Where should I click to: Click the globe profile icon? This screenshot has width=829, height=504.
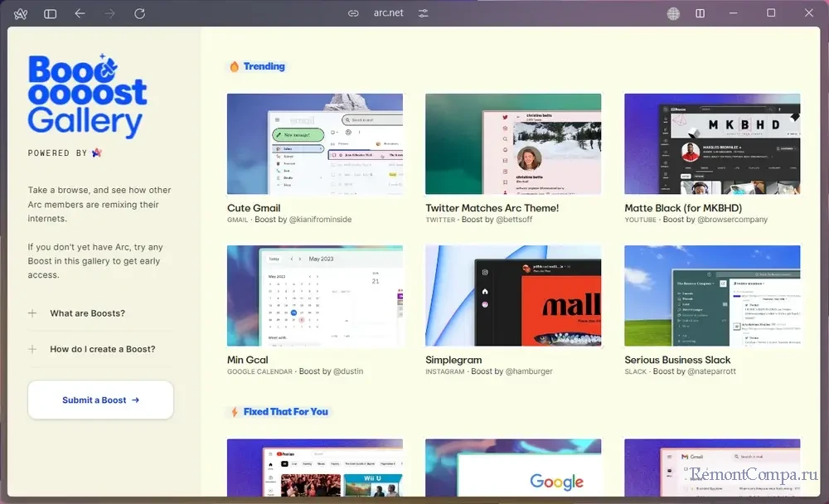coord(673,14)
